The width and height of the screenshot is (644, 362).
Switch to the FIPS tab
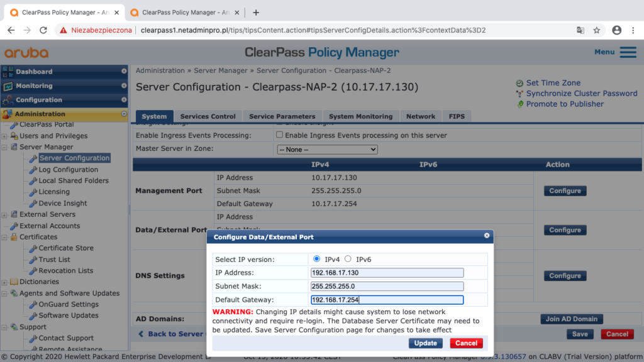point(457,116)
